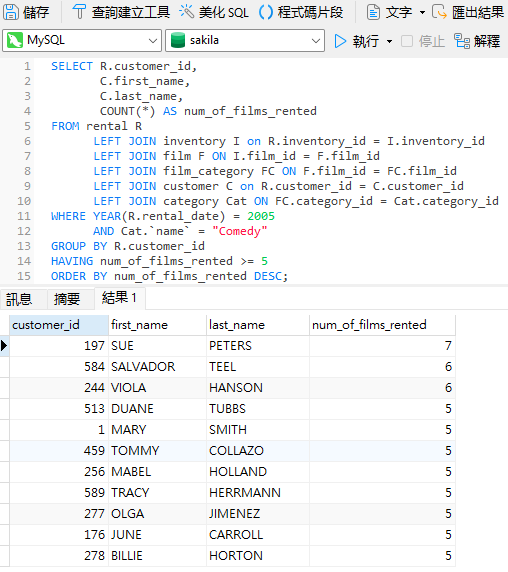The image size is (508, 572).
Task: Select the JIMENEZ cell
Action: click(x=258, y=514)
